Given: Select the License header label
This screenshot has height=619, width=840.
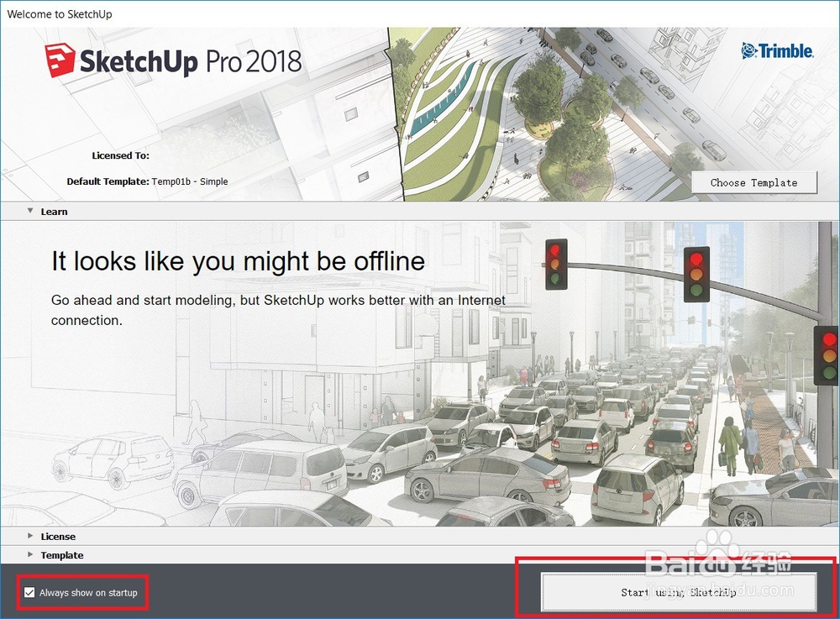Looking at the screenshot, I should (58, 536).
